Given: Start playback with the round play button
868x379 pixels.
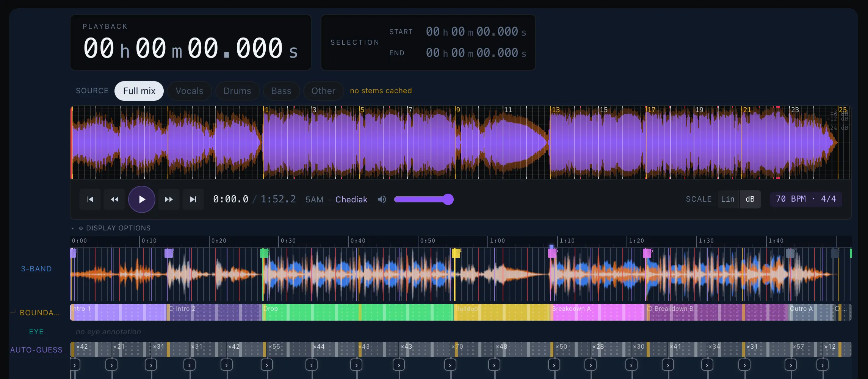Looking at the screenshot, I should coord(142,199).
